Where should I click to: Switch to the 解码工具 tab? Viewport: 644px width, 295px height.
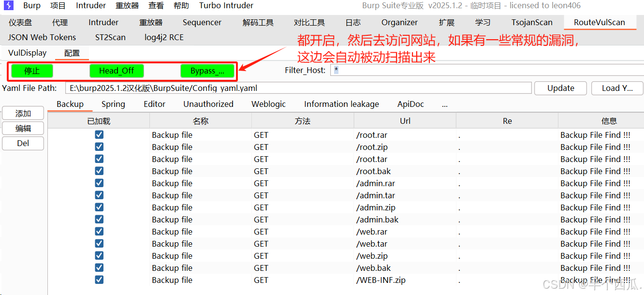tap(258, 22)
